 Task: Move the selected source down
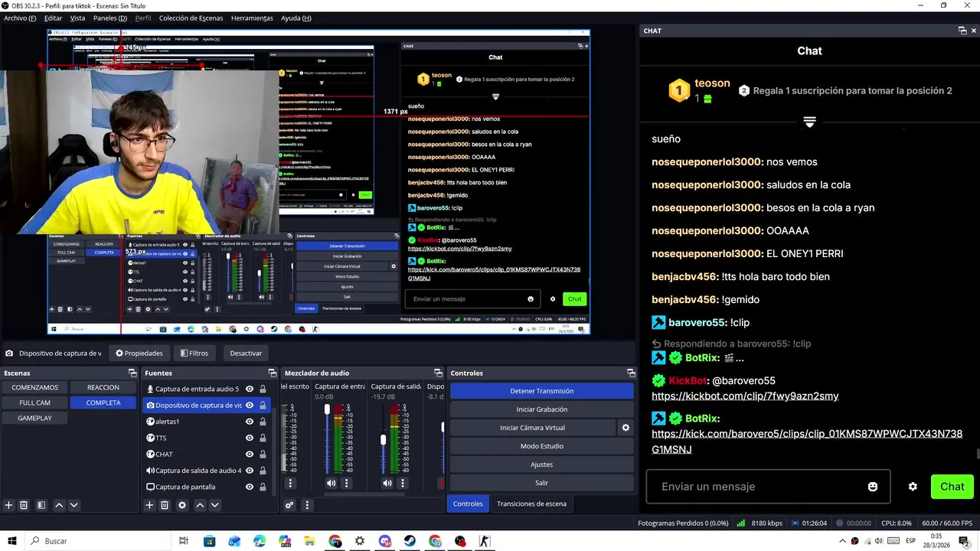(215, 505)
